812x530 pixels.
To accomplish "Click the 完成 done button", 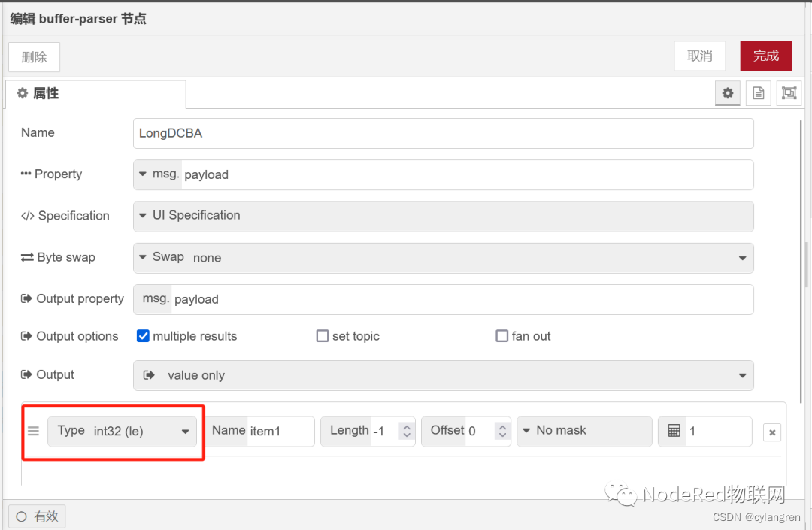I will (x=766, y=56).
